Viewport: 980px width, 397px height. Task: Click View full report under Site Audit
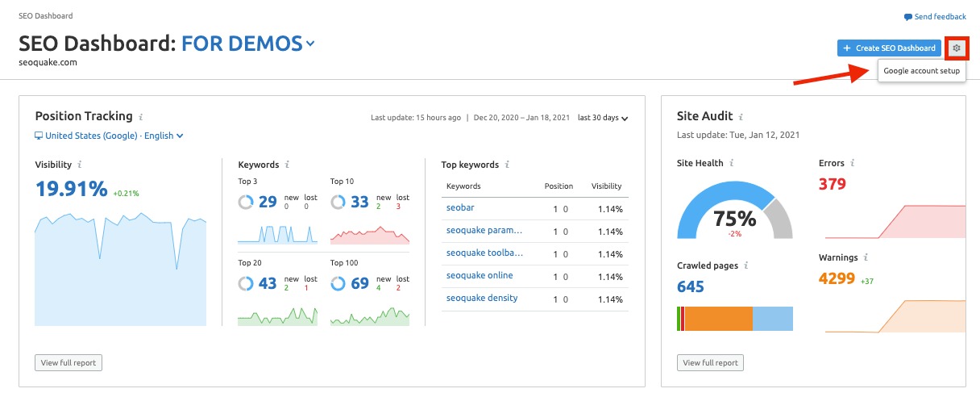[710, 363]
